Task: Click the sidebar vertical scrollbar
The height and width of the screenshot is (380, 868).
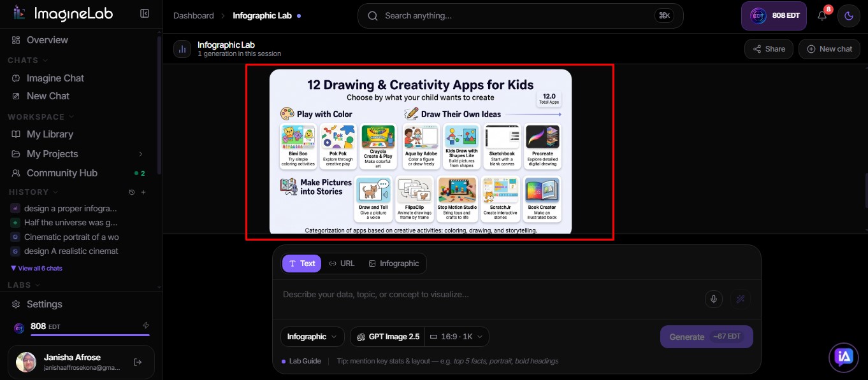Action: [159, 105]
